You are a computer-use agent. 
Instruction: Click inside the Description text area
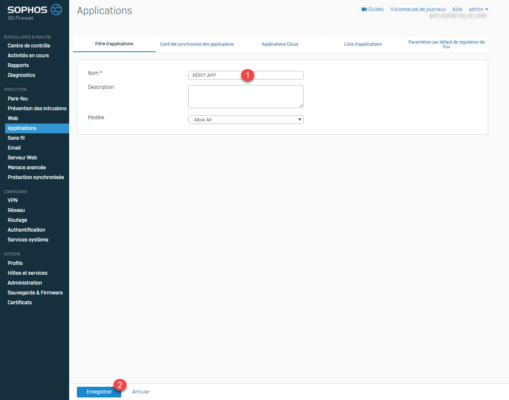point(246,97)
